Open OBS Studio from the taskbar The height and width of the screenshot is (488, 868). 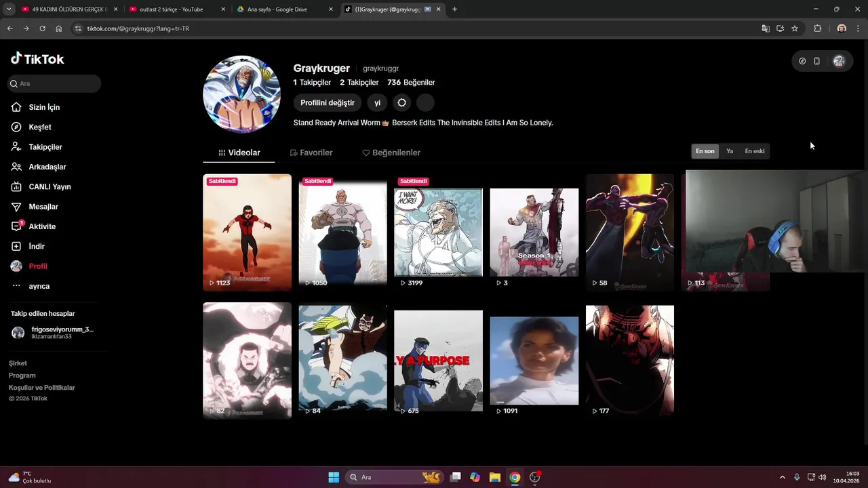coord(535,477)
